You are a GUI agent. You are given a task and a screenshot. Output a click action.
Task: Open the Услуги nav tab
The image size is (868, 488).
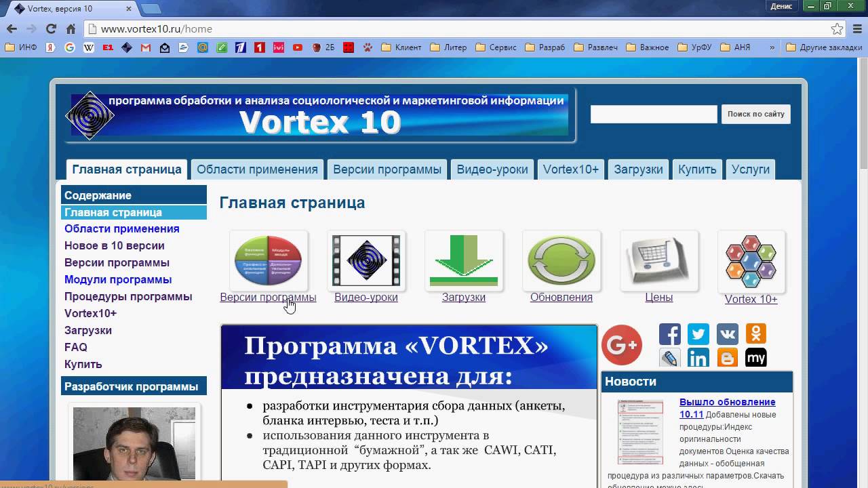tap(751, 169)
